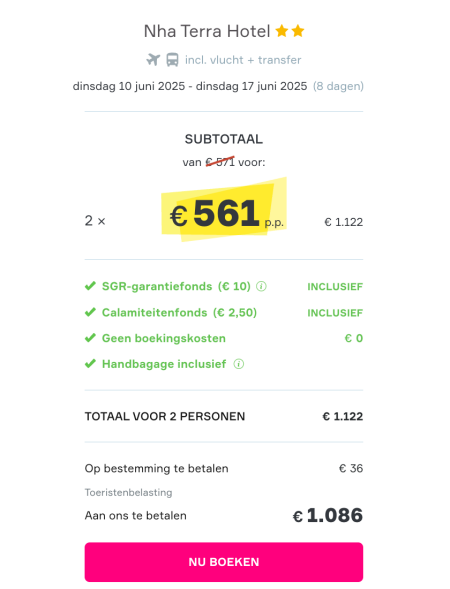Click the SGR-garantiefonds (€ 10) label

176,287
